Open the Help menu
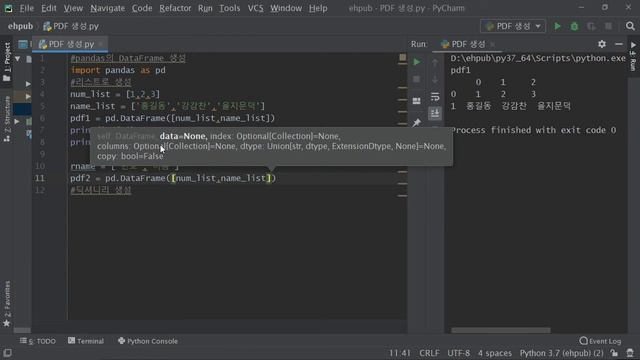The image size is (640, 360). click(318, 8)
